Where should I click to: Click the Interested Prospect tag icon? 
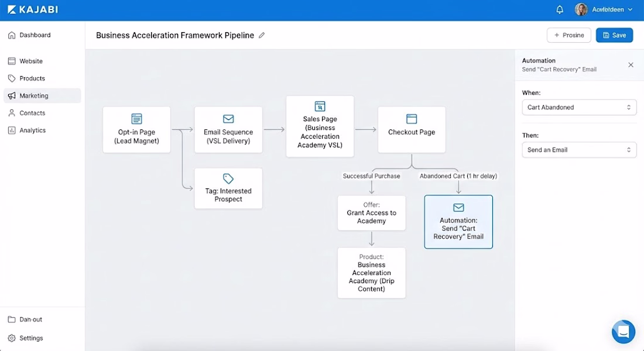[228, 178]
